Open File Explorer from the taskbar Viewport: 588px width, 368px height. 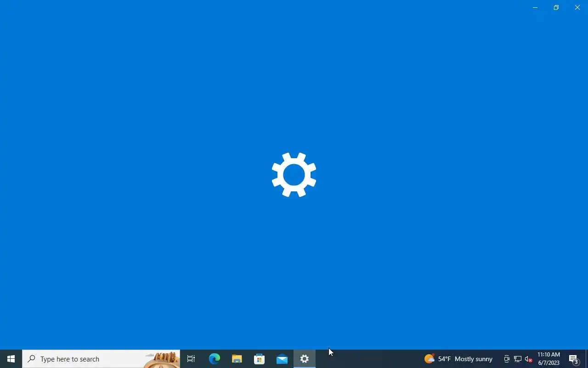pyautogui.click(x=237, y=359)
